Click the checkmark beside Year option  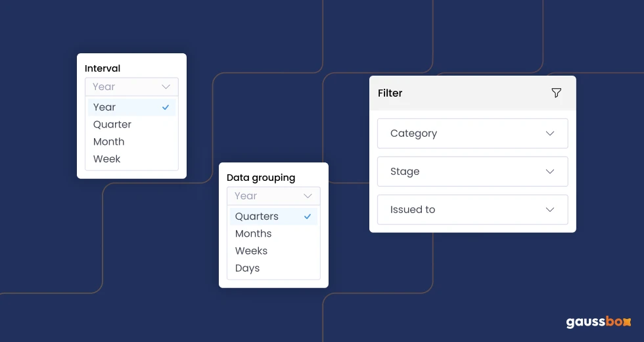coord(166,107)
